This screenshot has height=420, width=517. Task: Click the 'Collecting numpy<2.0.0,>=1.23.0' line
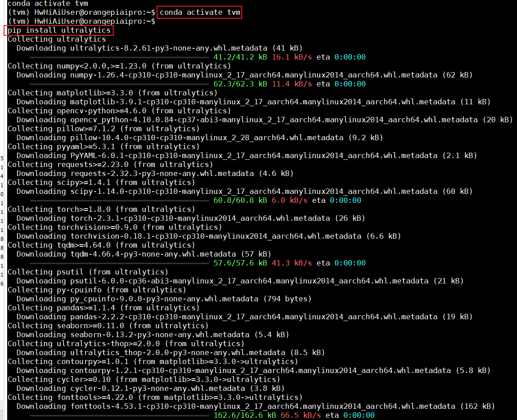tap(120, 66)
